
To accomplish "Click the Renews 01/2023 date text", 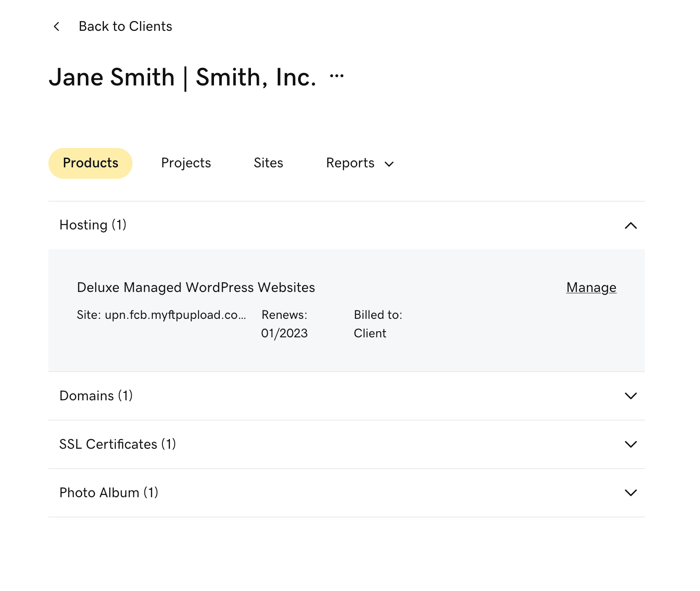I will coord(284,333).
